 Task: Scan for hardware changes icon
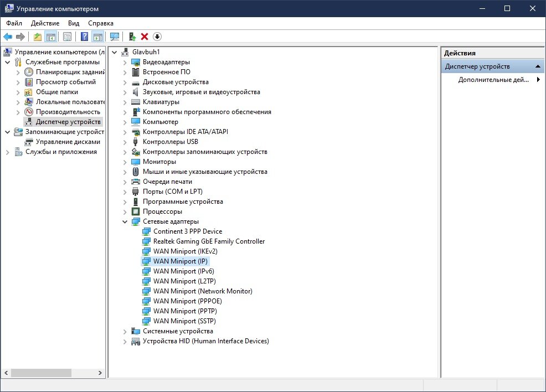[114, 37]
